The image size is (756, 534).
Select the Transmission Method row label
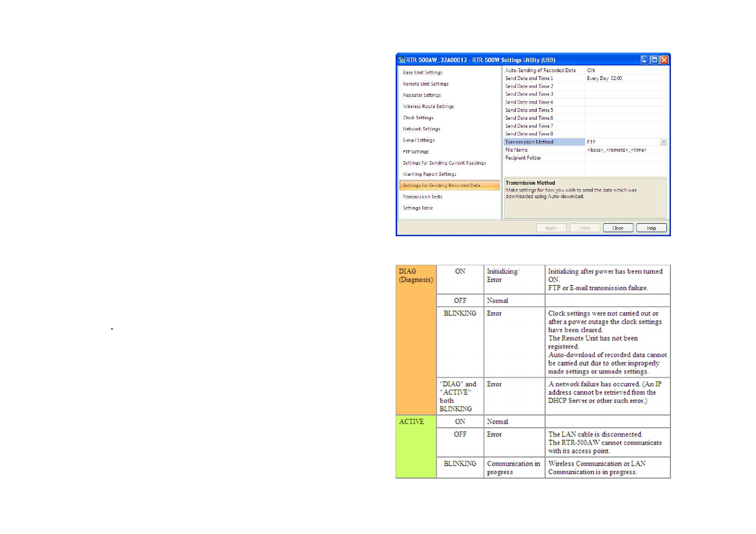544,142
